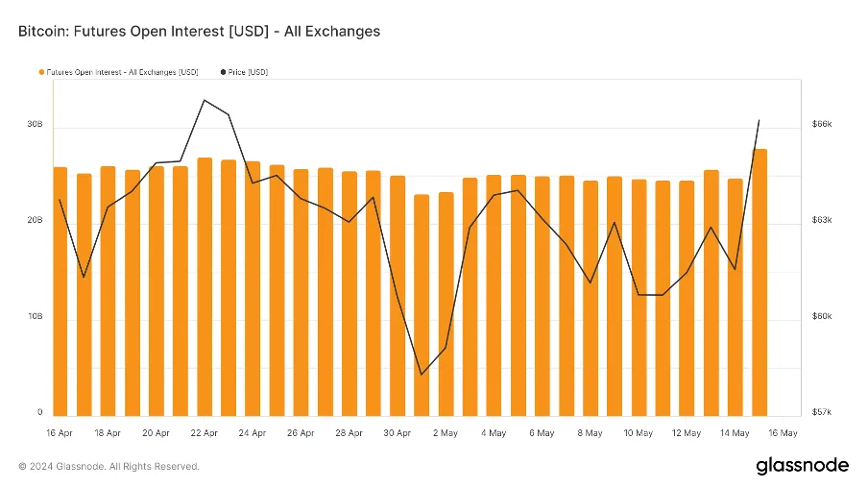Click the price line peak near 22 Apr
Viewport: 868px width, 488px height.
click(x=205, y=100)
